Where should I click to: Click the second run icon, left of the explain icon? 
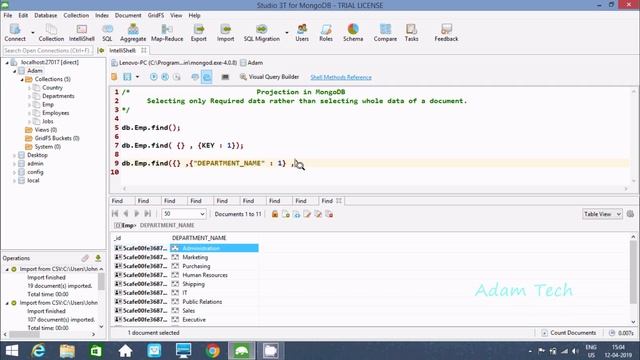coord(165,77)
